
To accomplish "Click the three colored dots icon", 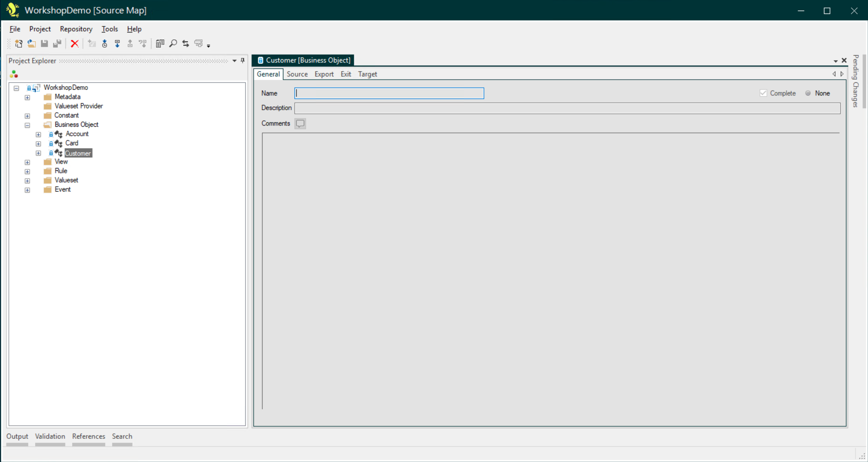I will (x=14, y=74).
